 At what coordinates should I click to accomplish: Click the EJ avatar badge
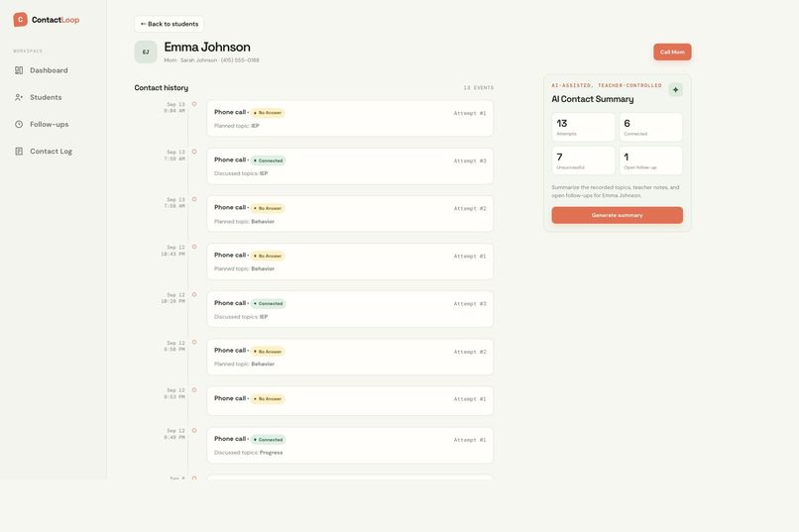146,52
